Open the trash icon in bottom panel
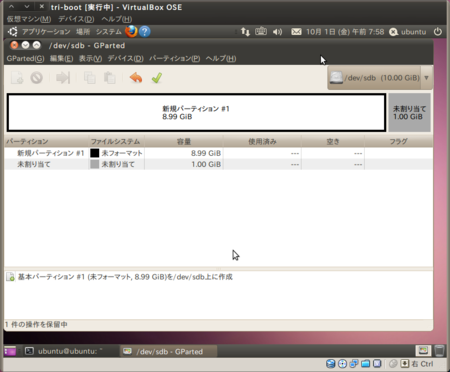This screenshot has height=372, width=450. tap(440, 351)
